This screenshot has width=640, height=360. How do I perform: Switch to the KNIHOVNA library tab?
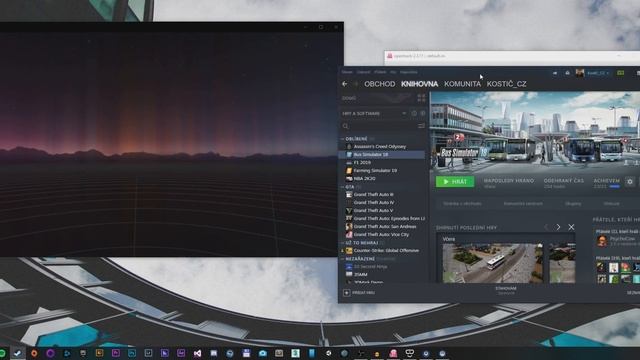419,84
